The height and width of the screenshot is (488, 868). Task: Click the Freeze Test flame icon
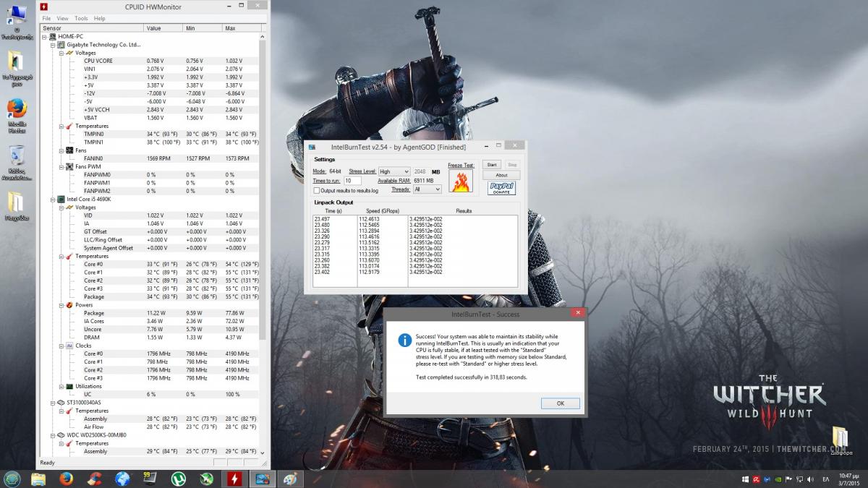click(x=461, y=181)
